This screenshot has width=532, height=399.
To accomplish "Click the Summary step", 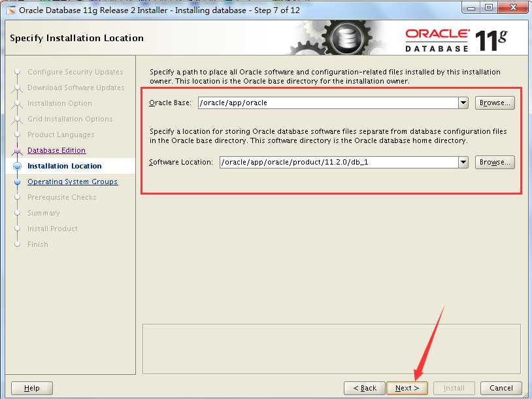I will (x=43, y=213).
